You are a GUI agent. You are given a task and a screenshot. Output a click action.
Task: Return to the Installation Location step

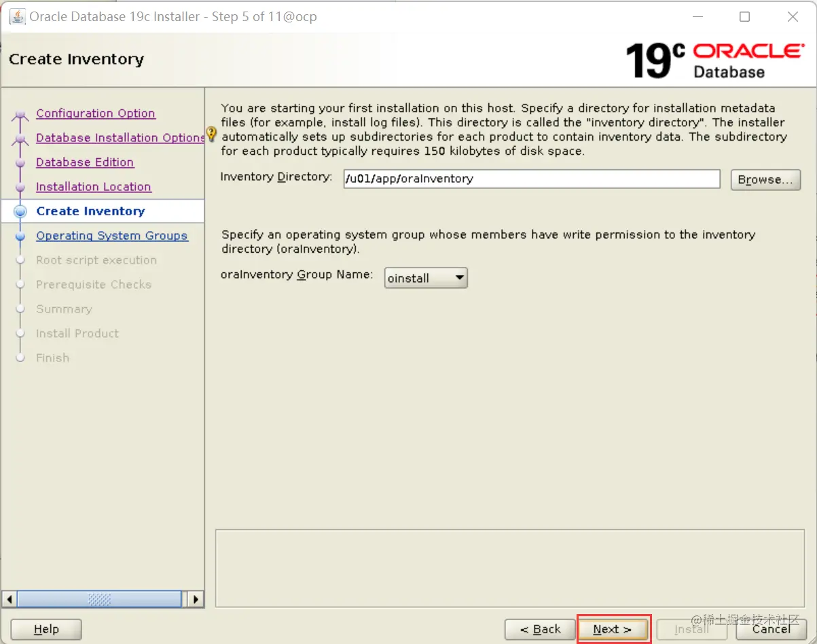pyautogui.click(x=94, y=187)
